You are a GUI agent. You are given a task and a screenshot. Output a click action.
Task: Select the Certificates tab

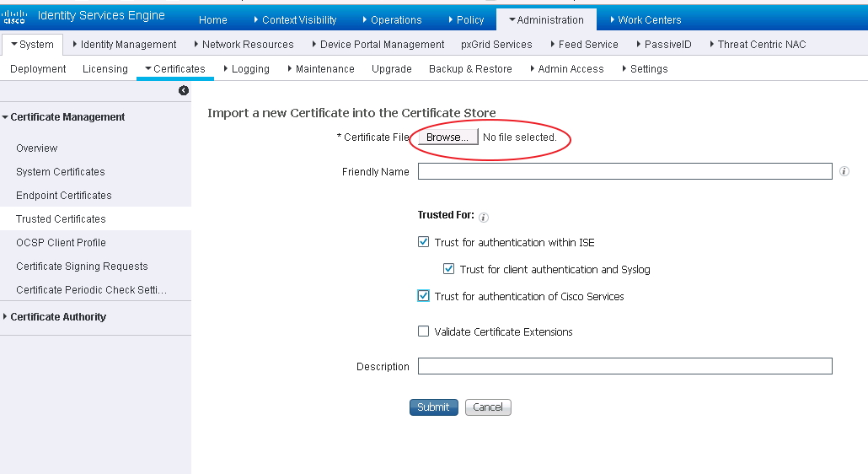pos(175,68)
